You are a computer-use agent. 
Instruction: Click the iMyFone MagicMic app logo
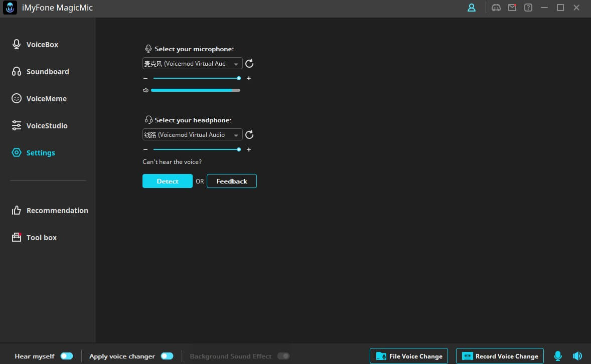coord(10,8)
